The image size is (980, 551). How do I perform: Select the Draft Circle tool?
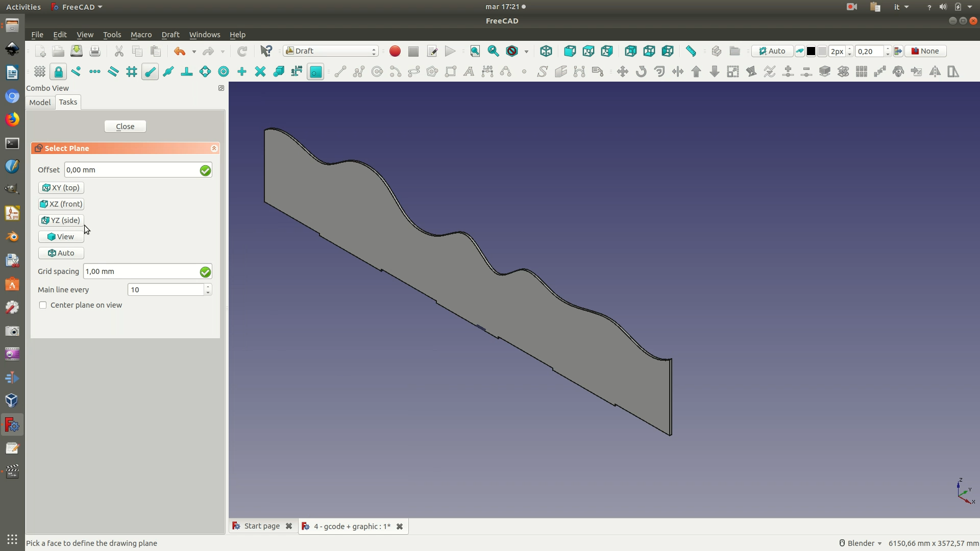[377, 72]
